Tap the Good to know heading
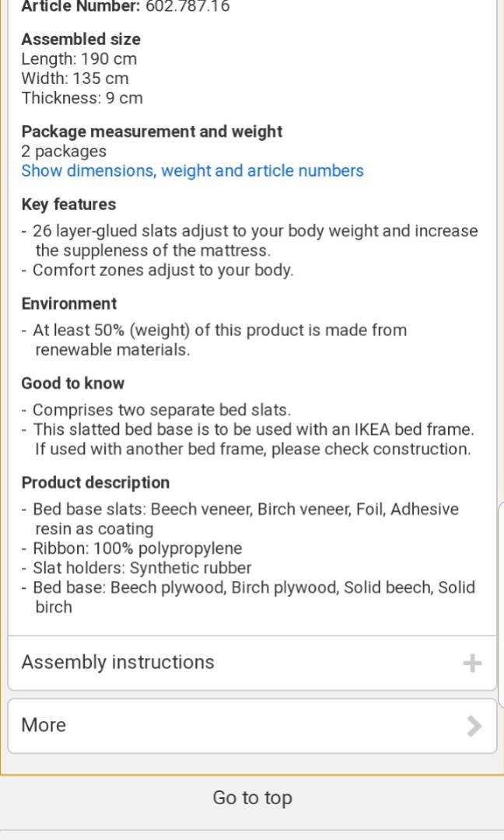The width and height of the screenshot is (504, 840). tap(72, 383)
